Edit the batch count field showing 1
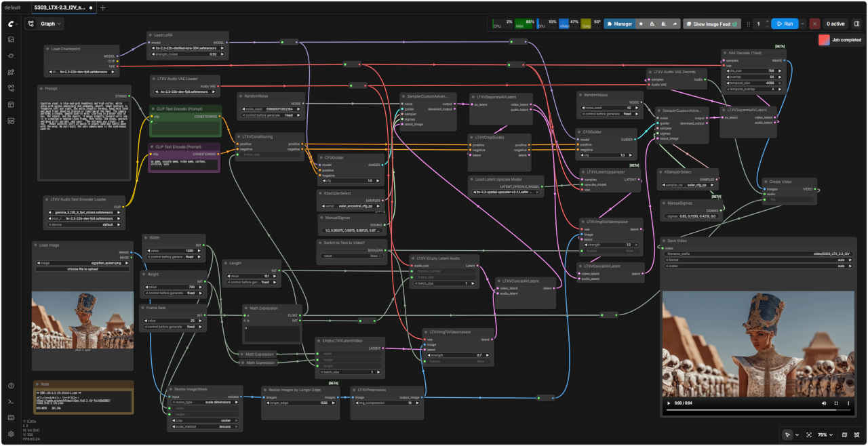Screen dimensions: 868x446 759,24
